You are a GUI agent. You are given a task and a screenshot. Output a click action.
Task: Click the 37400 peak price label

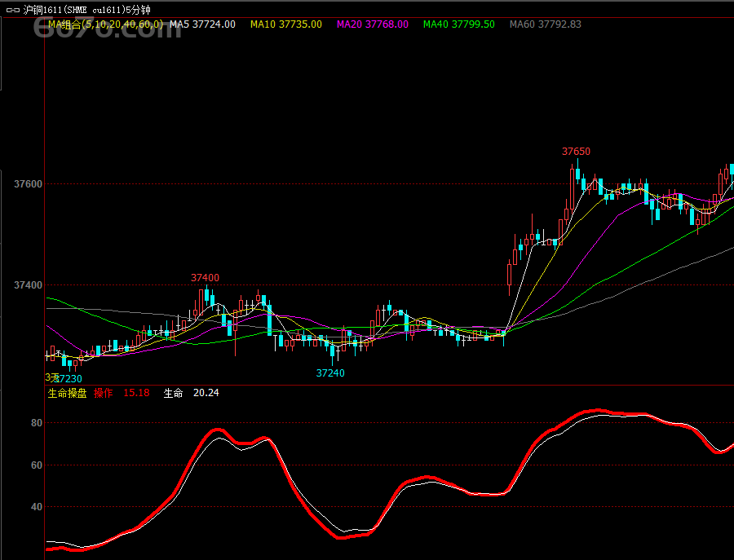click(205, 278)
